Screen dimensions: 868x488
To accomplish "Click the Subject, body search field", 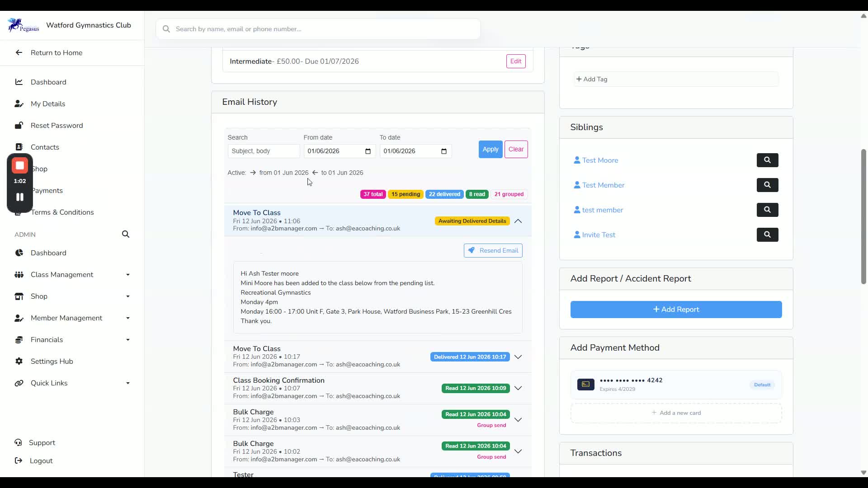I will [x=264, y=151].
